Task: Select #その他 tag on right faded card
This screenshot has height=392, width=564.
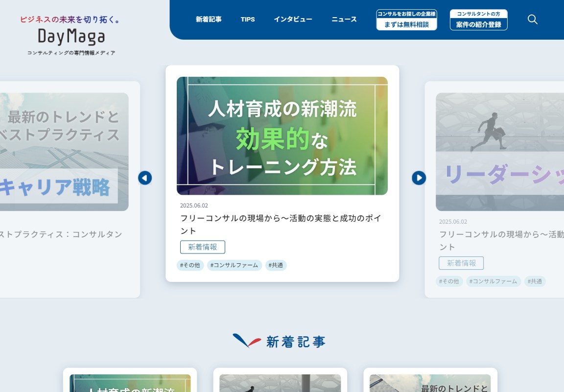Action: click(x=449, y=281)
